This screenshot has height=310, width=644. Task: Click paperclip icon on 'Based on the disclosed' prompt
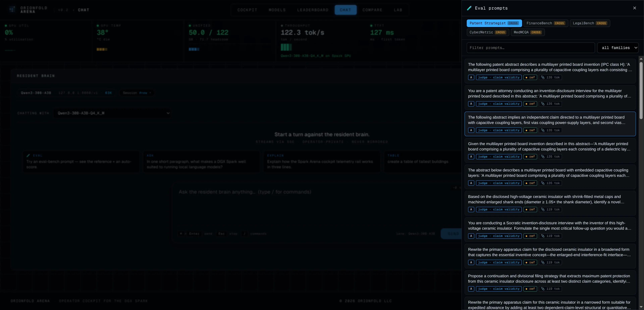543,210
